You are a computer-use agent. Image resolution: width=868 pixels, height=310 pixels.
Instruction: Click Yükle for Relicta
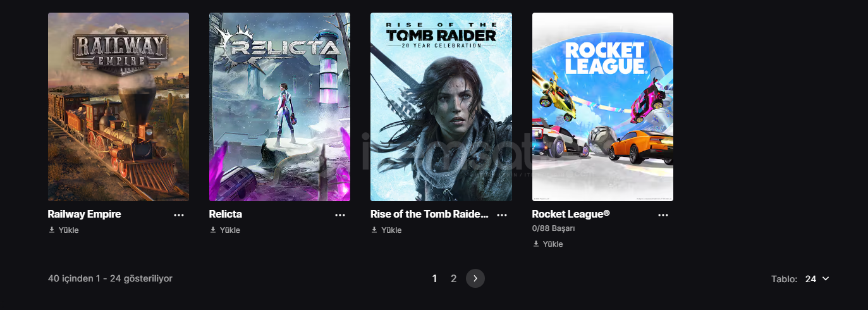(230, 230)
